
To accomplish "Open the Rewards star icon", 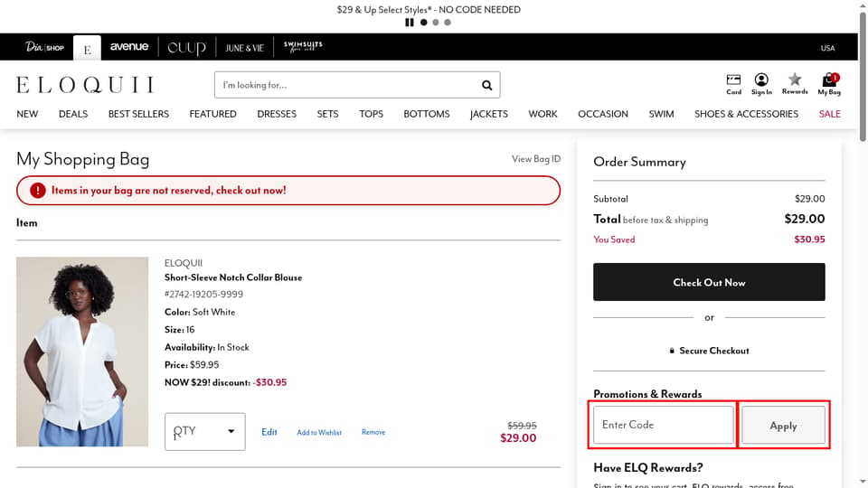I will click(x=795, y=83).
